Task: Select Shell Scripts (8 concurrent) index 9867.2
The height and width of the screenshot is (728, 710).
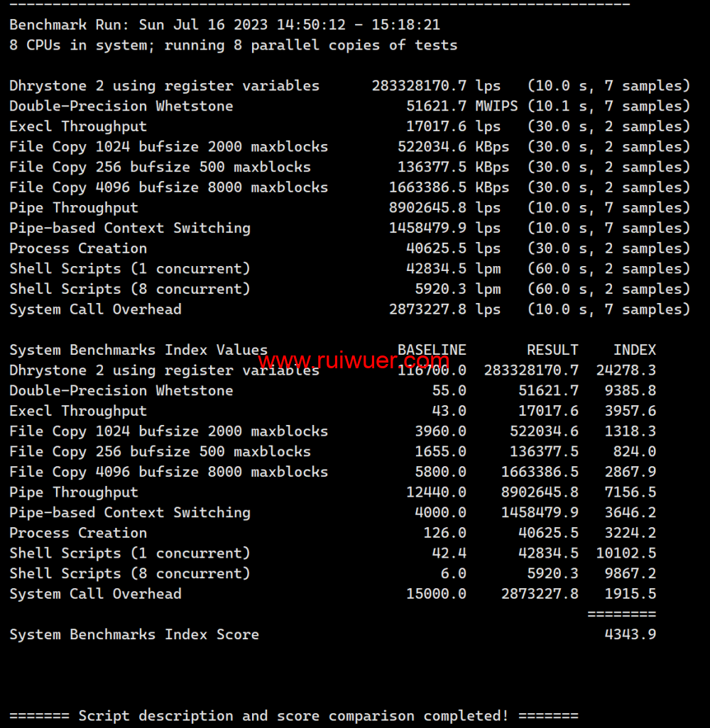Action: pyautogui.click(x=630, y=573)
